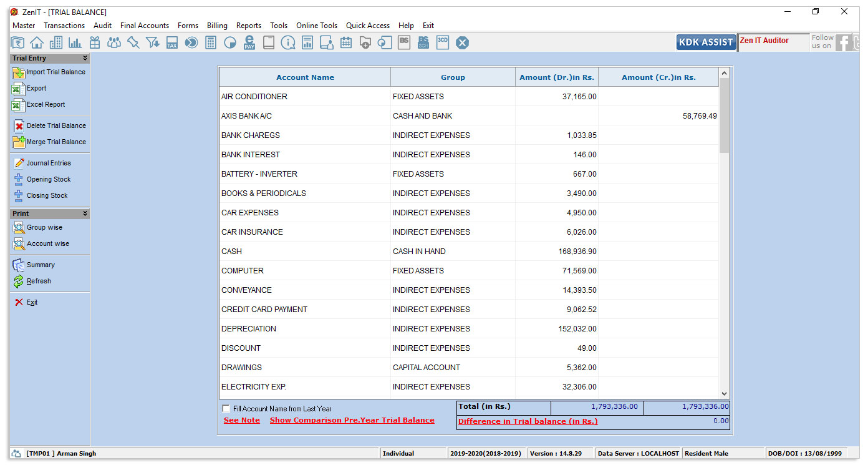
Task: Open the calculator icon in the toolbar
Action: [211, 42]
